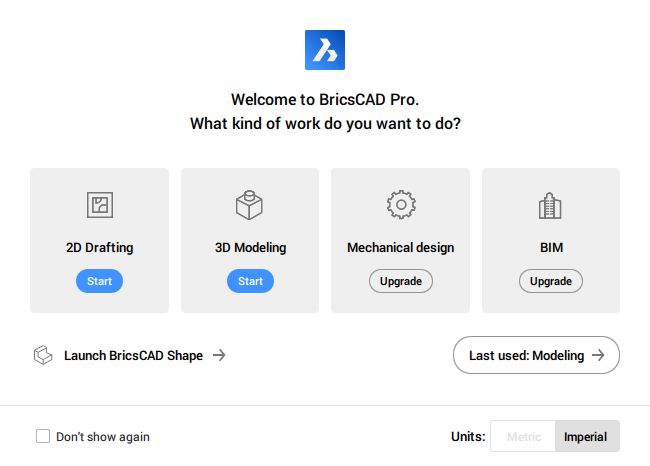650x466 pixels.
Task: Enable the Don't show again checkbox
Action: point(43,436)
